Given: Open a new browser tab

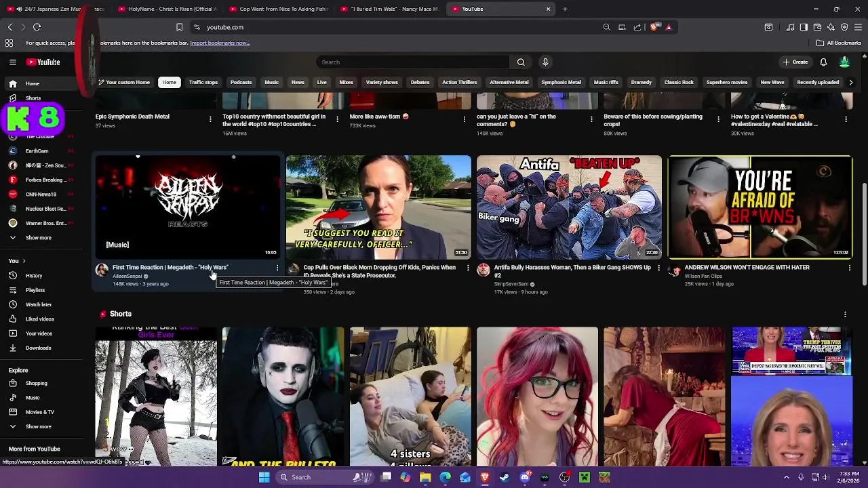Looking at the screenshot, I should 565,9.
